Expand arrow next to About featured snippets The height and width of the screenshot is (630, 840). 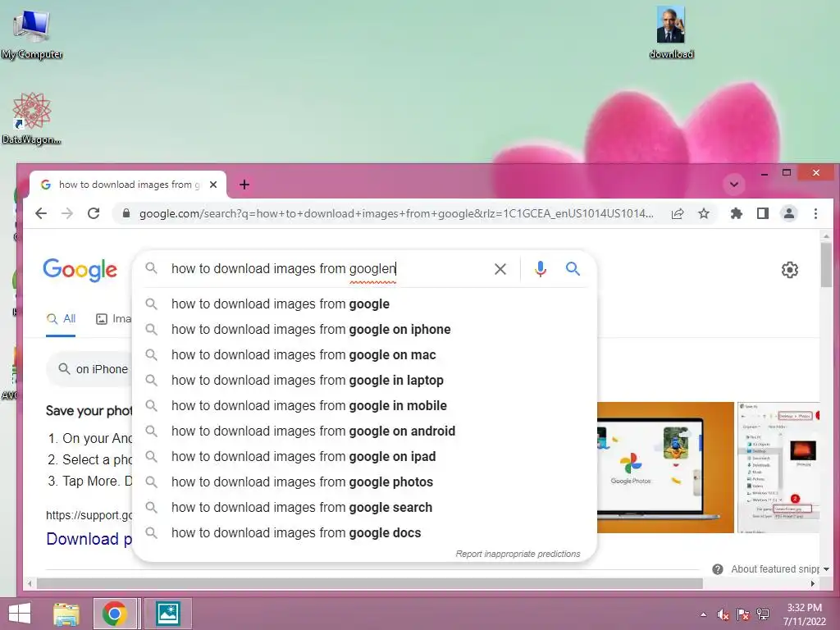pyautogui.click(x=826, y=569)
